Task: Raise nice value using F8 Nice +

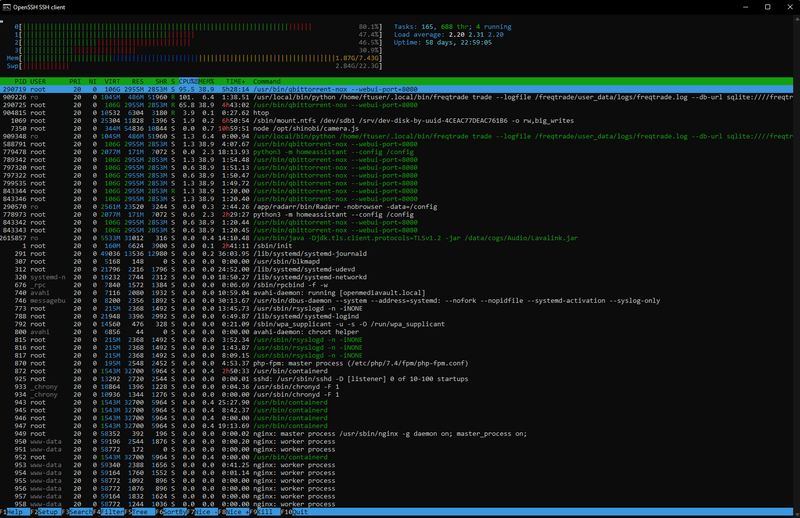Action: [x=234, y=512]
